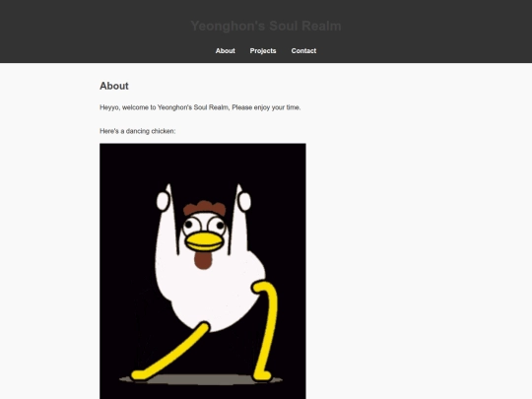Click the chicken's extended left yellow foot

pos(140,375)
